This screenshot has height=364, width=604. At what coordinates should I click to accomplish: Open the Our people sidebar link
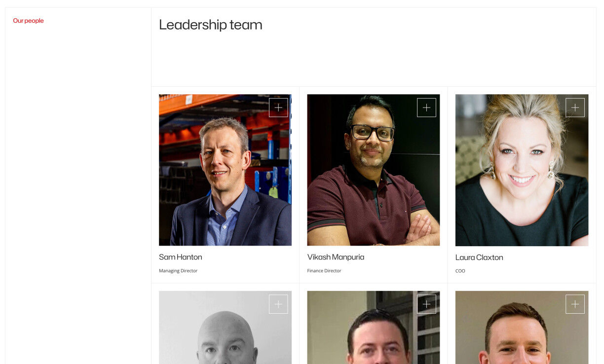[28, 21]
